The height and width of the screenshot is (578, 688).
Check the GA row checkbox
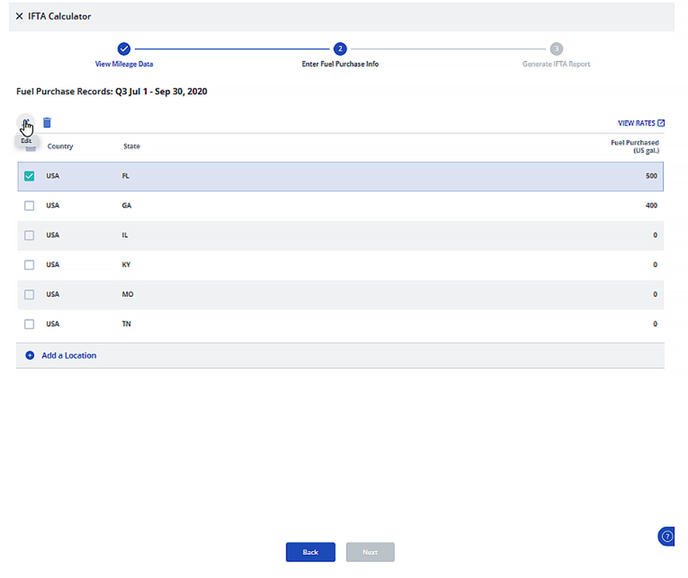(29, 205)
